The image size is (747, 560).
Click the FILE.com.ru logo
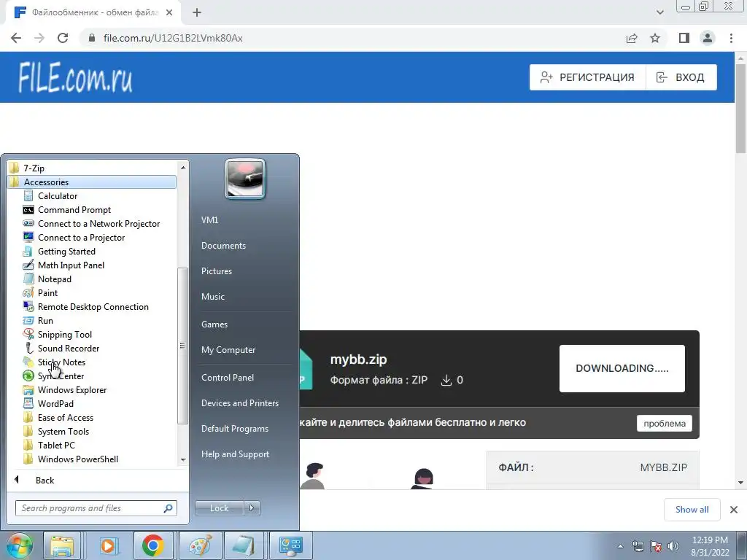tap(75, 77)
